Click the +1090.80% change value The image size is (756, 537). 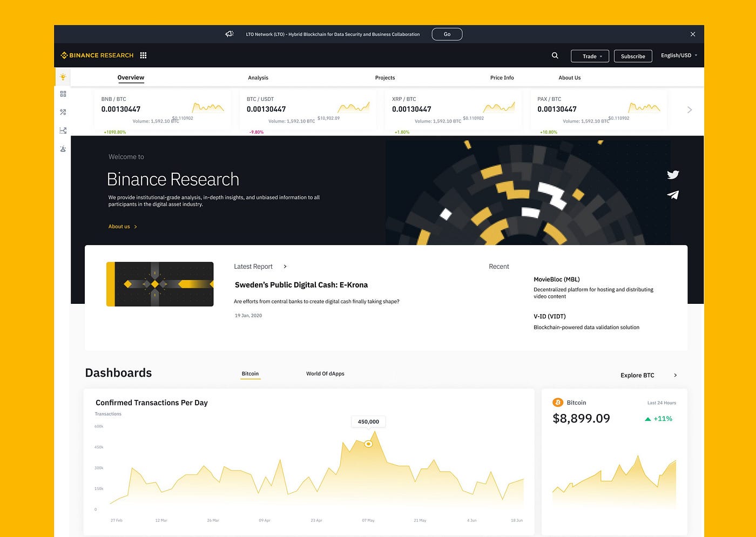click(114, 132)
